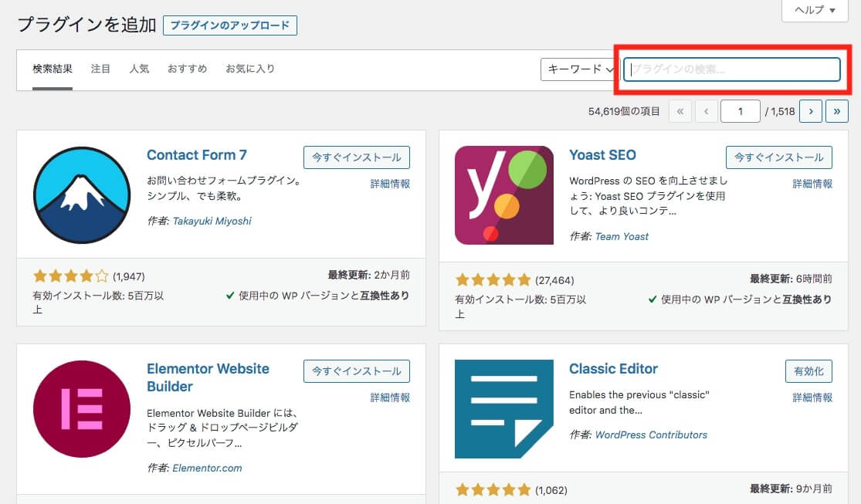Activate the Classic Editor plugin

click(808, 371)
